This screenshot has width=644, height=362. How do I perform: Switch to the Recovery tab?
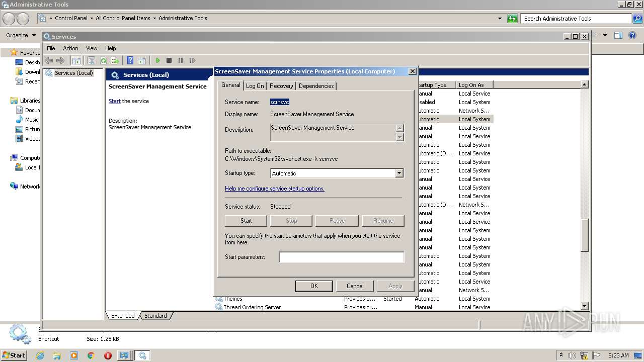click(x=281, y=86)
